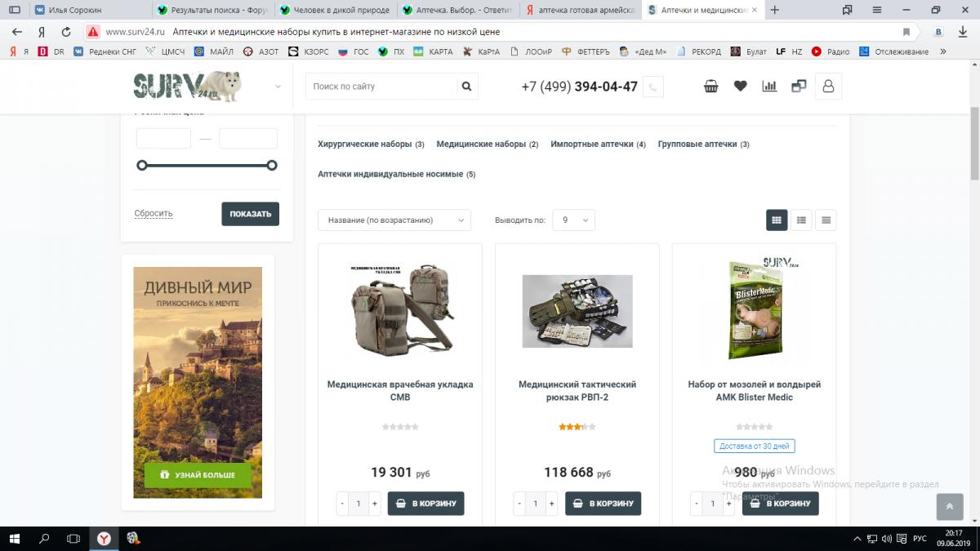Switch to list view with thumbnails
The image size is (980, 551).
(801, 220)
